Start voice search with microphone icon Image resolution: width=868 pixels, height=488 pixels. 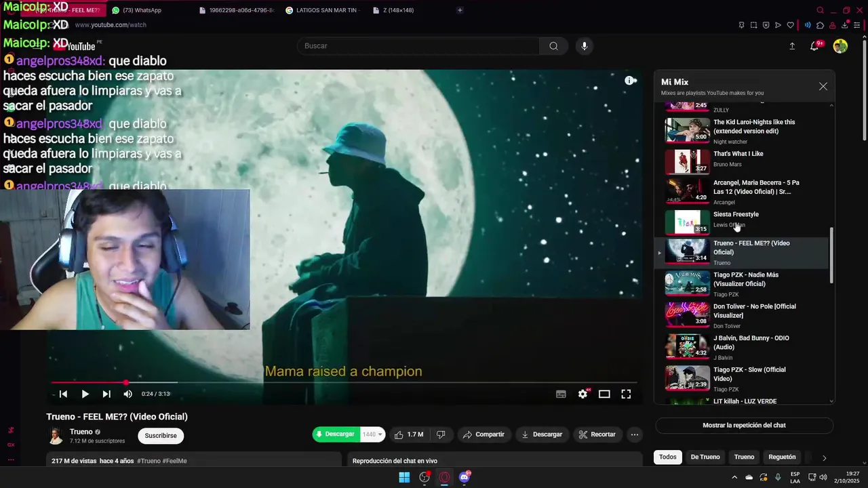pos(585,46)
